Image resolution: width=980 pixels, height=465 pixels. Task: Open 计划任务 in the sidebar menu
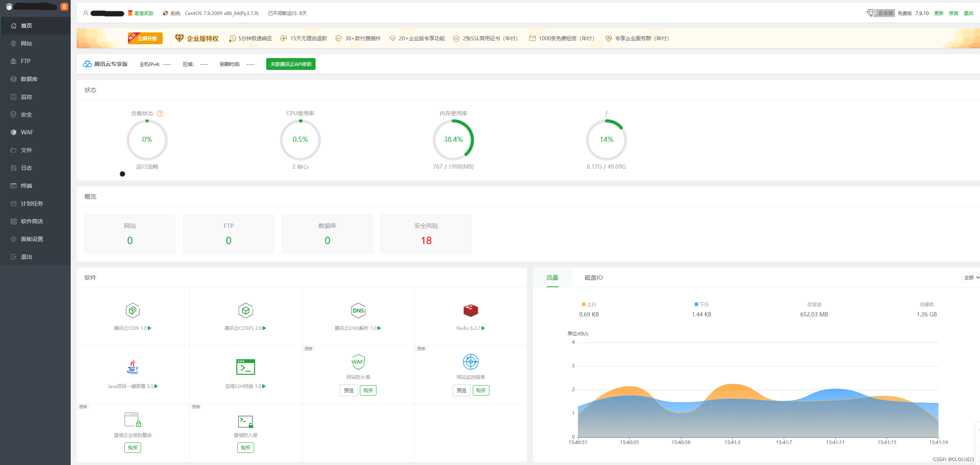(x=32, y=203)
